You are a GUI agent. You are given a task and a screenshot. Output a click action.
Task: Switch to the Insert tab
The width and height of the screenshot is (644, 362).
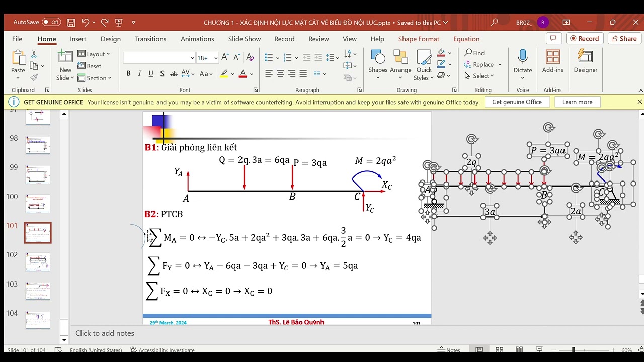coord(78,39)
